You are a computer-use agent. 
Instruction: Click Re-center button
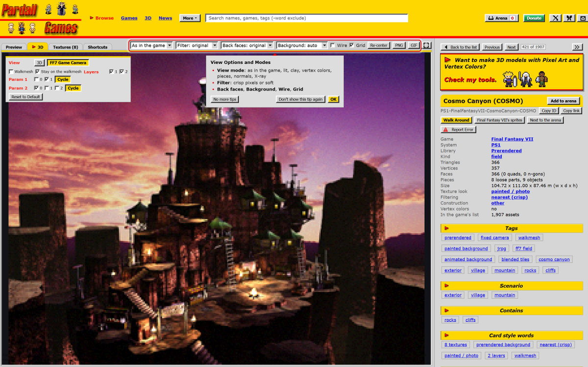click(x=379, y=45)
